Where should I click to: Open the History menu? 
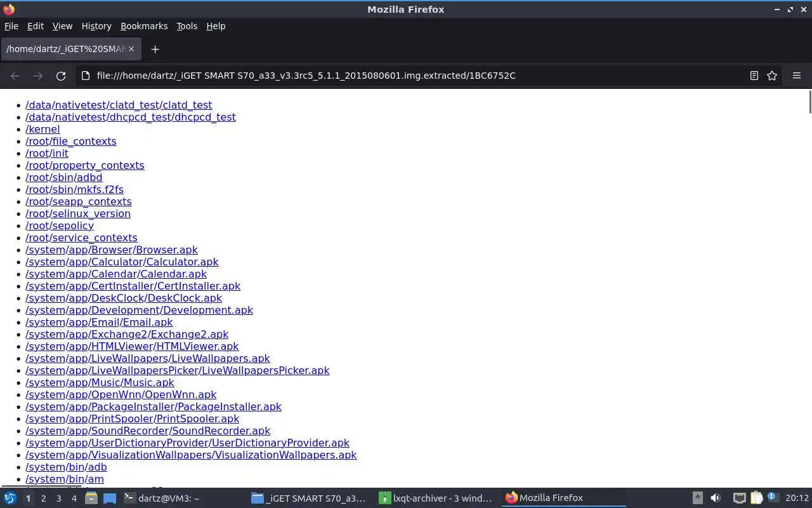point(96,26)
